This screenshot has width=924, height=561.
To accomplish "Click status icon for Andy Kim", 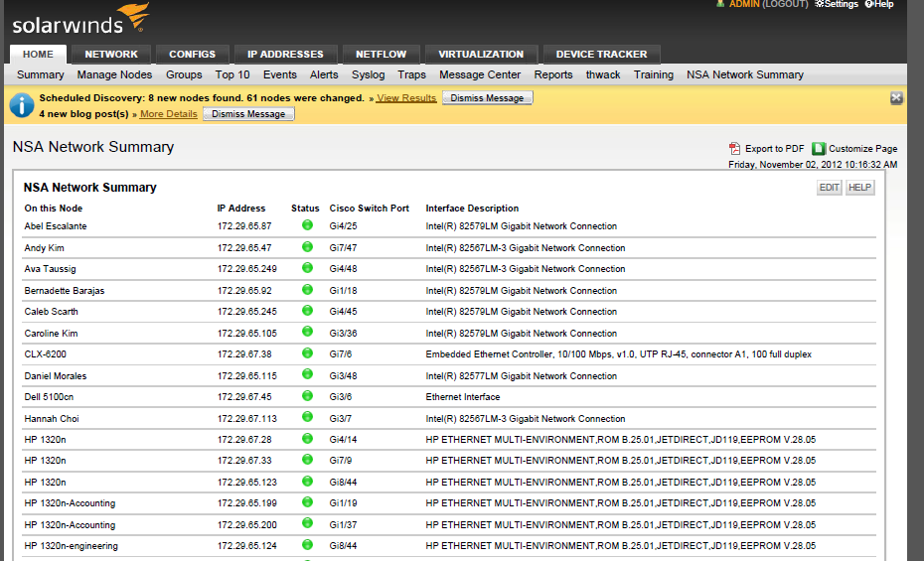I will tap(307, 246).
